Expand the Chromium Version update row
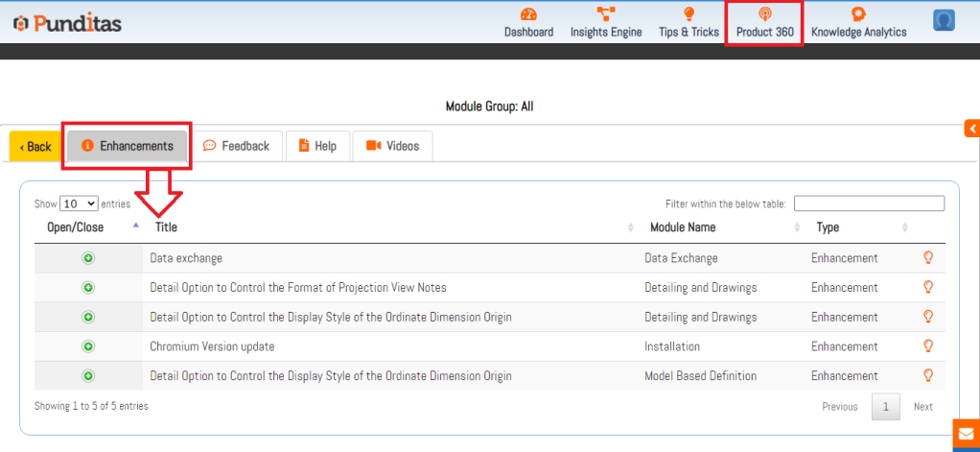 click(88, 346)
